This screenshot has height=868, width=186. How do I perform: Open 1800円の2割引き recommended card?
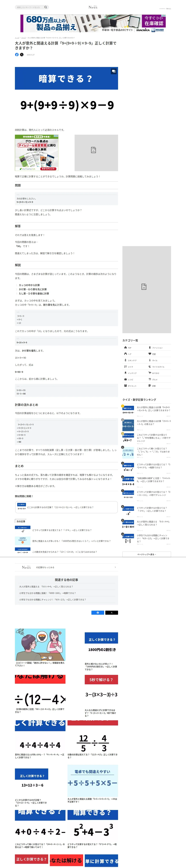tap(101, 652)
